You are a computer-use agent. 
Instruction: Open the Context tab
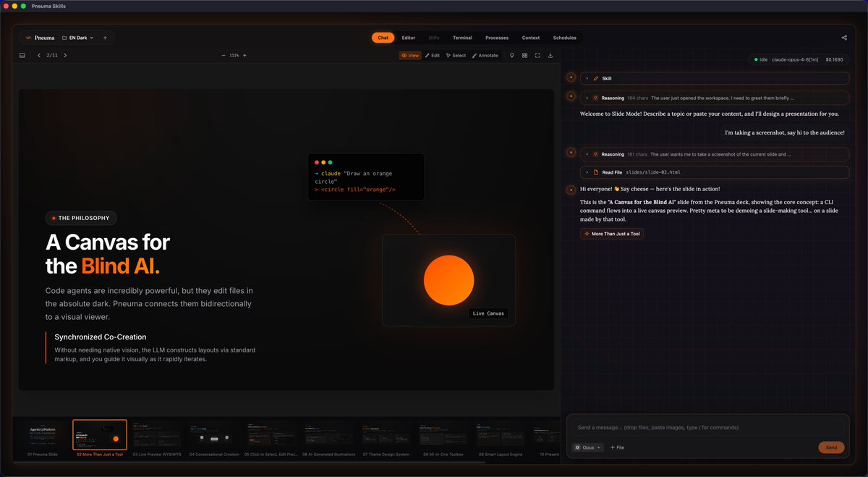pos(531,38)
